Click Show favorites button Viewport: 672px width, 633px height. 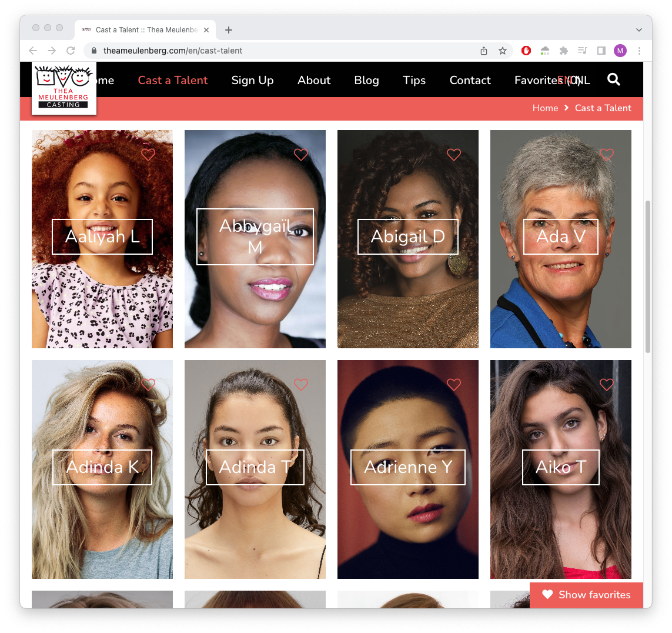point(586,595)
